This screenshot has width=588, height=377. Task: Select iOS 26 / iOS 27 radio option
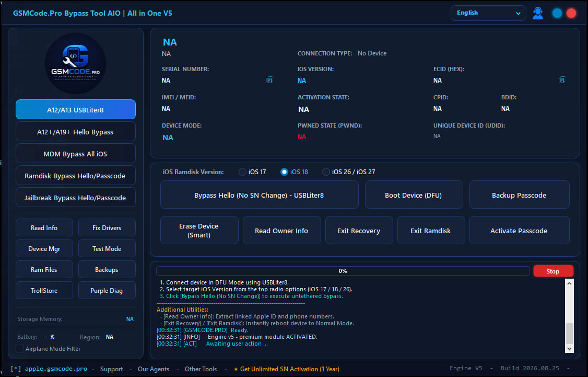349,172
